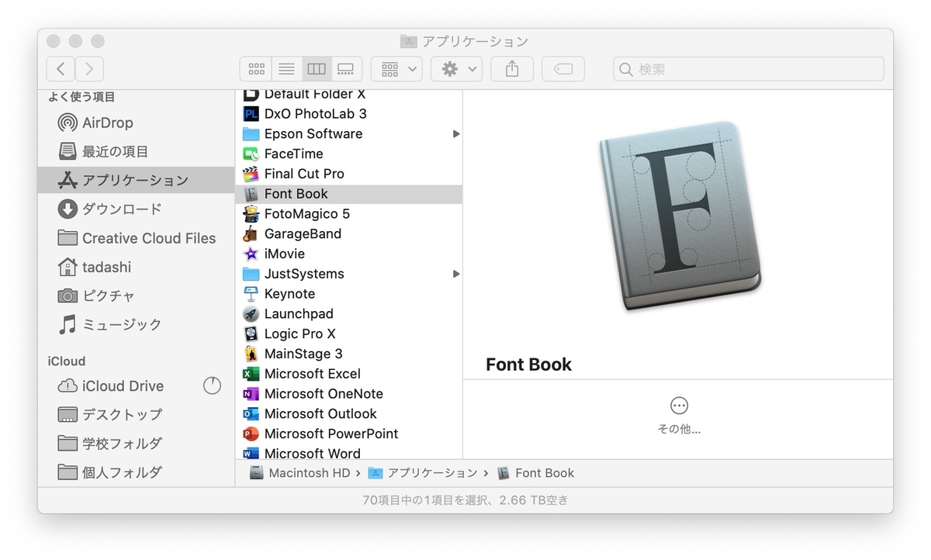
Task: Open Creative Cloud Files in the sidebar
Action: coord(136,238)
